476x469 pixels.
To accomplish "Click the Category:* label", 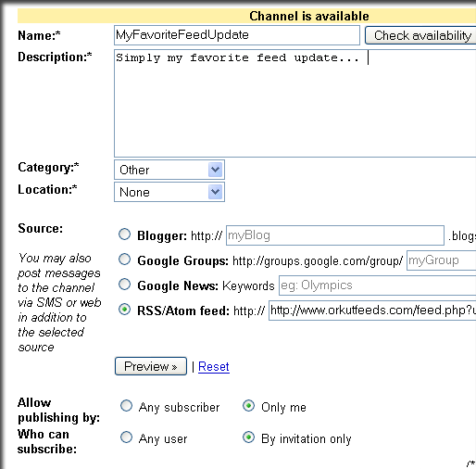I will click(x=48, y=168).
